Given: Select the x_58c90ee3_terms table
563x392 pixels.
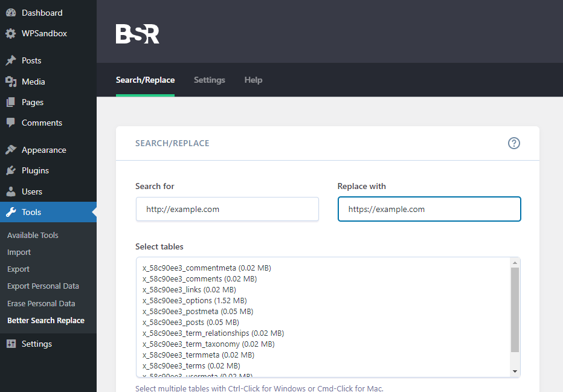Looking at the screenshot, I should tap(191, 366).
